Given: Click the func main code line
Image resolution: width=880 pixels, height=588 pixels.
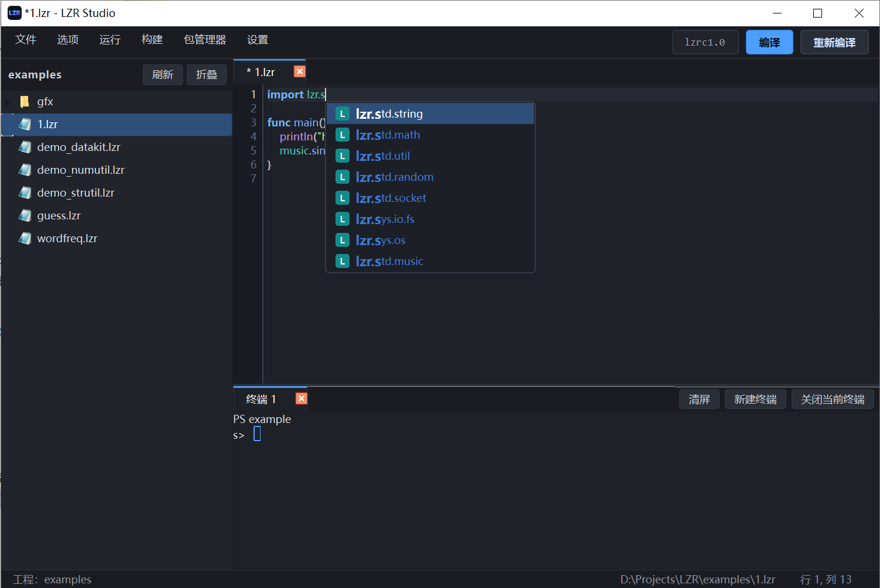Looking at the screenshot, I should pyautogui.click(x=296, y=122).
